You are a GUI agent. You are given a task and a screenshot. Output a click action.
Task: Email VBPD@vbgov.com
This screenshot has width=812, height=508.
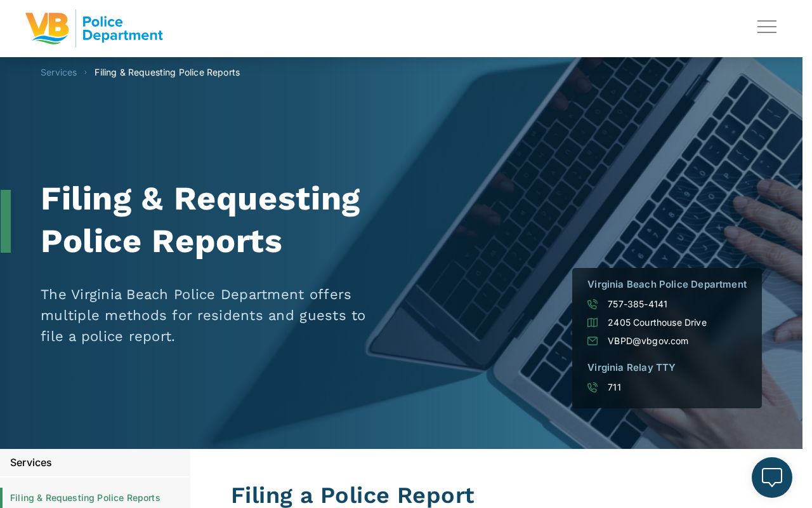(x=648, y=341)
